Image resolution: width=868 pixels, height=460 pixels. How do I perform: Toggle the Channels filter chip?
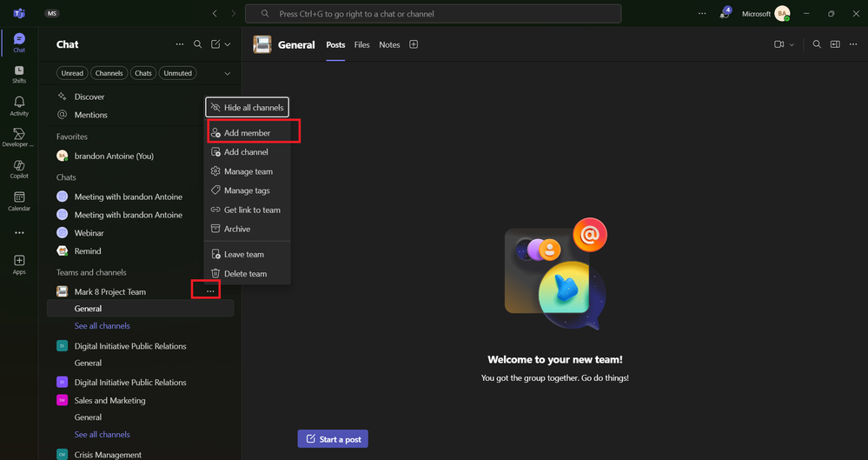pyautogui.click(x=109, y=73)
